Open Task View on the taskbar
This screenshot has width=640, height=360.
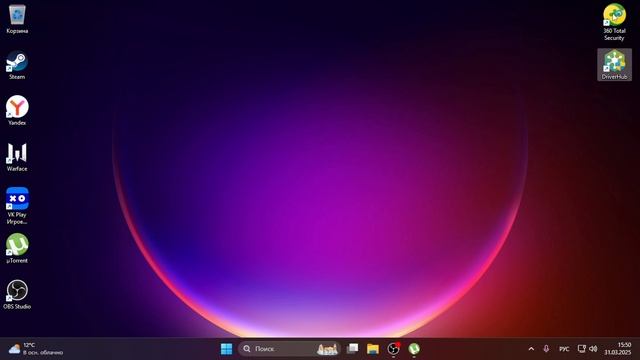(x=352, y=349)
